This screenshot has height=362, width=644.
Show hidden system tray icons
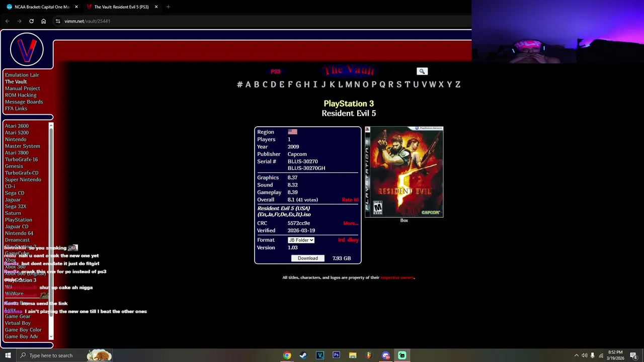[576, 355]
